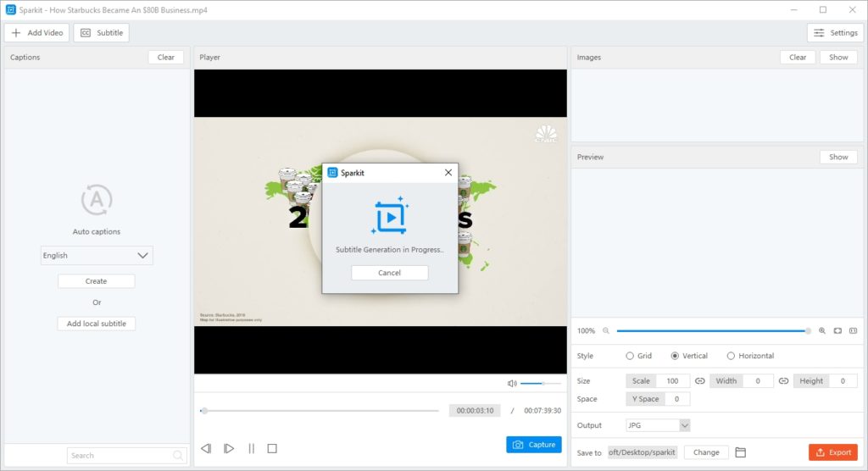Clear the Images panel
Image resolution: width=868 pixels, height=471 pixels.
pyautogui.click(x=797, y=57)
